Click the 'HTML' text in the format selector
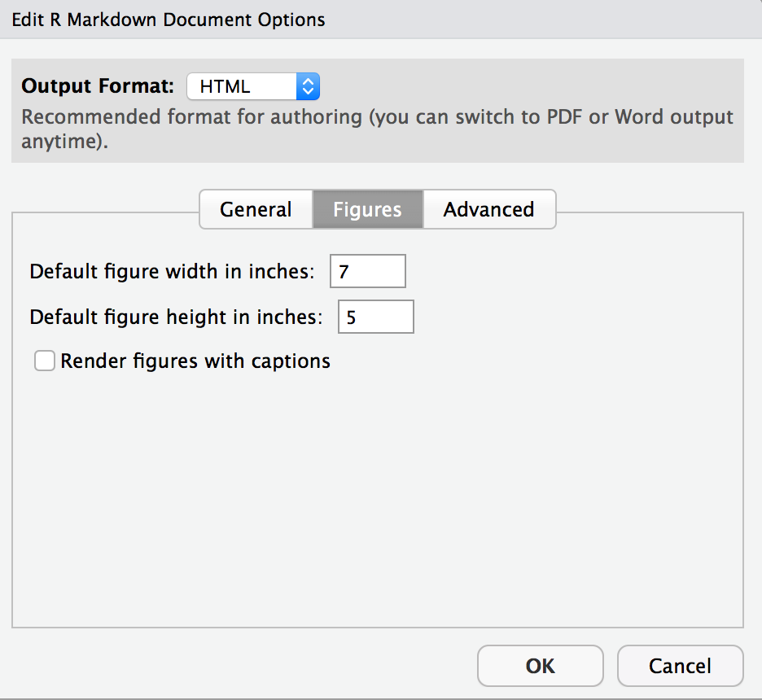The width and height of the screenshot is (762, 700). 226,86
